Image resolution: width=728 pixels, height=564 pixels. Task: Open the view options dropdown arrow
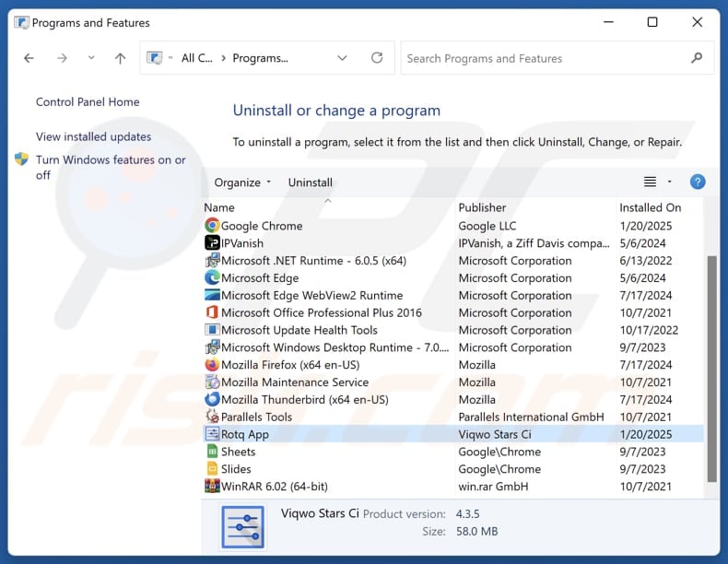(x=670, y=182)
